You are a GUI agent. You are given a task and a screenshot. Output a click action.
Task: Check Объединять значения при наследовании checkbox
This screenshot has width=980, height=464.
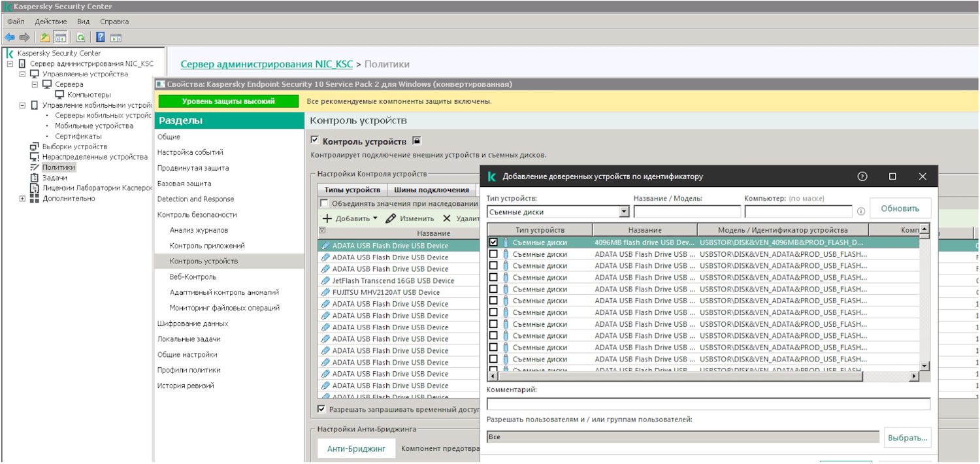[x=324, y=203]
